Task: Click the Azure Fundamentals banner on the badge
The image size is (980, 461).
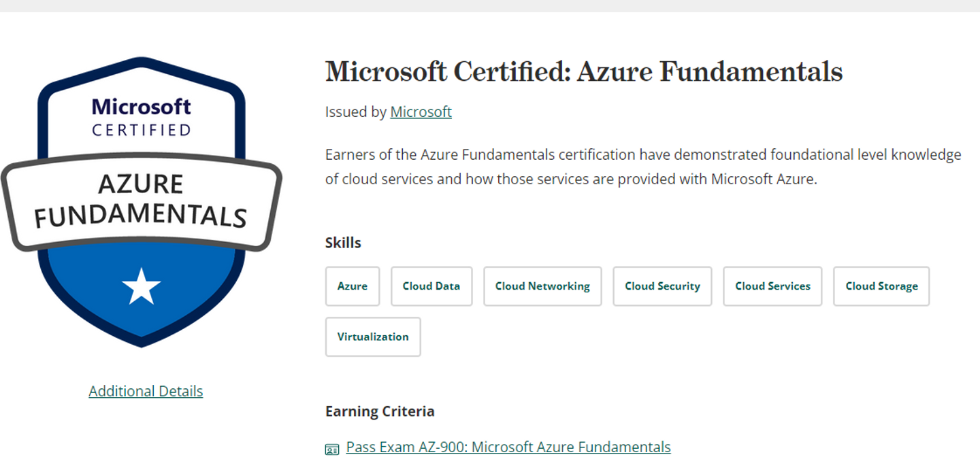Action: [141, 201]
